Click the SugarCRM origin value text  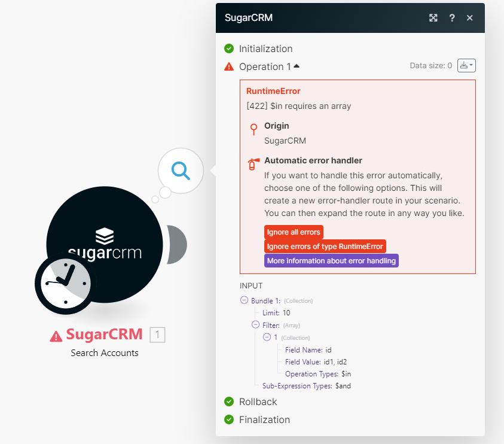(285, 141)
